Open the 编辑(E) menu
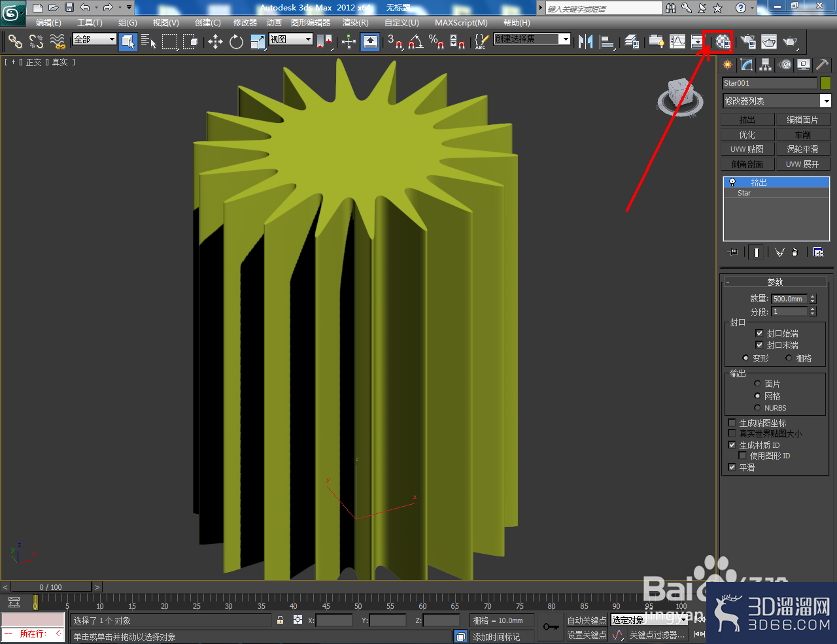Screen dimensions: 837x644 (48, 22)
